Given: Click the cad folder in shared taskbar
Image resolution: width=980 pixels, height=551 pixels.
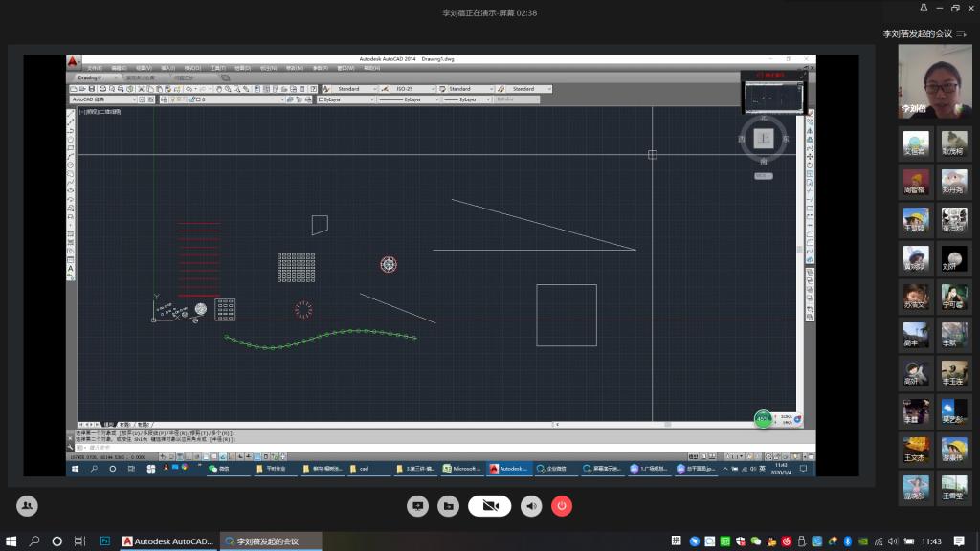Looking at the screenshot, I should [368, 469].
